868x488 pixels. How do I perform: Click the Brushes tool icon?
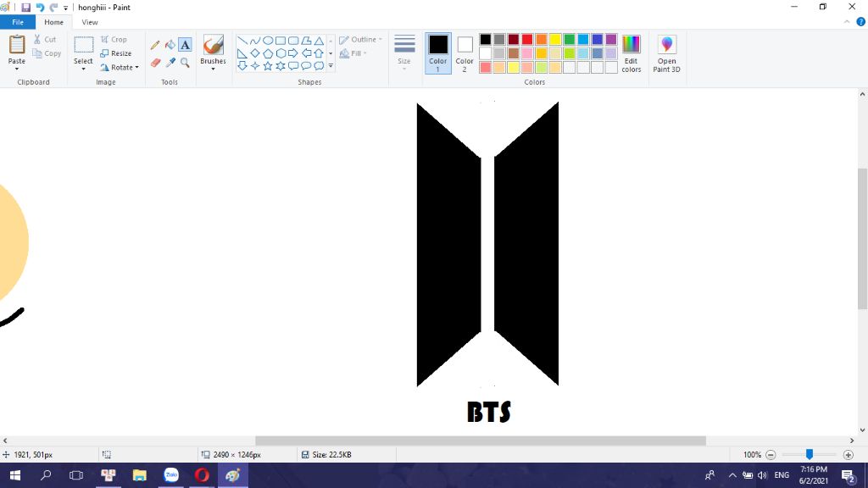(x=213, y=45)
